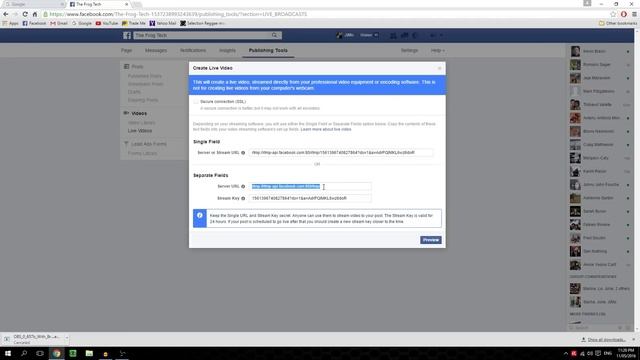Select the Server or Stream URL field
The width and height of the screenshot is (640, 360).
341,153
